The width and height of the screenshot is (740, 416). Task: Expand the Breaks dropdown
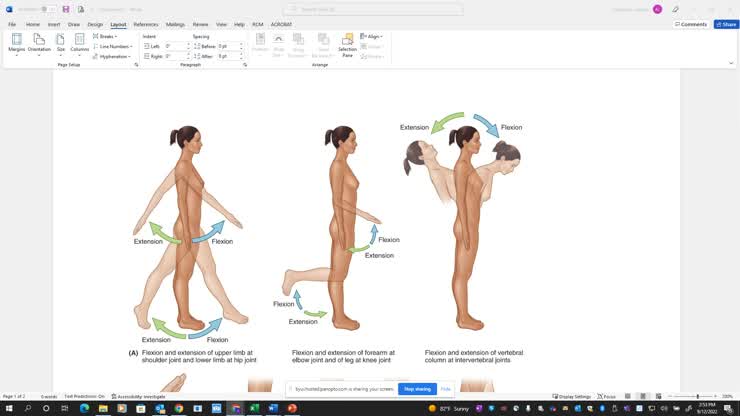[105, 36]
